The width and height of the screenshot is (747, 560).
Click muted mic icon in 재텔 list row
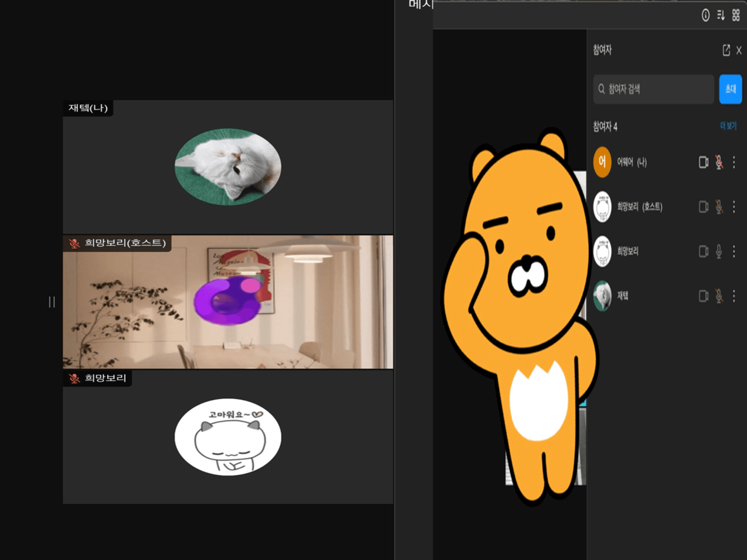pos(719,296)
